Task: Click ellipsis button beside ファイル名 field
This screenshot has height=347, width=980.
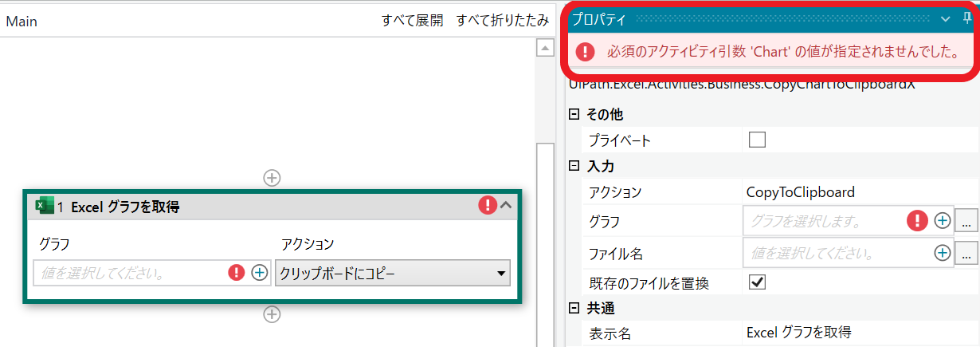Action: pyautogui.click(x=966, y=254)
